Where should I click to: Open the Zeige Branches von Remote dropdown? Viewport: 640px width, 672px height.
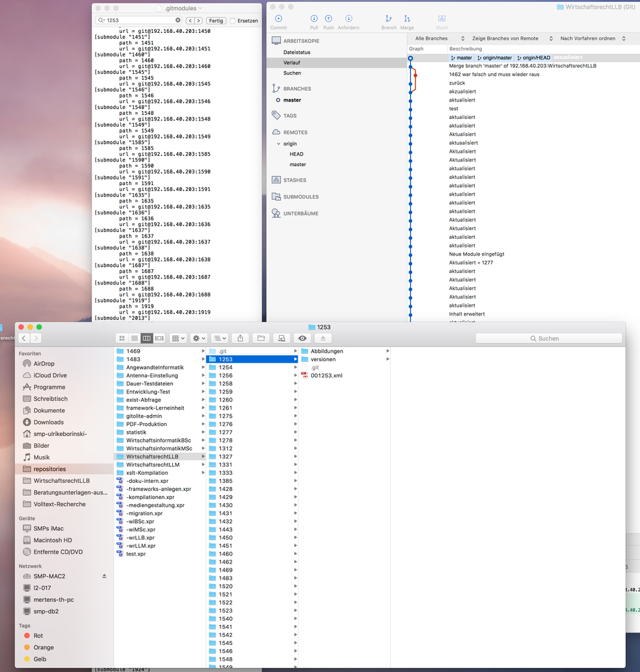click(x=512, y=38)
